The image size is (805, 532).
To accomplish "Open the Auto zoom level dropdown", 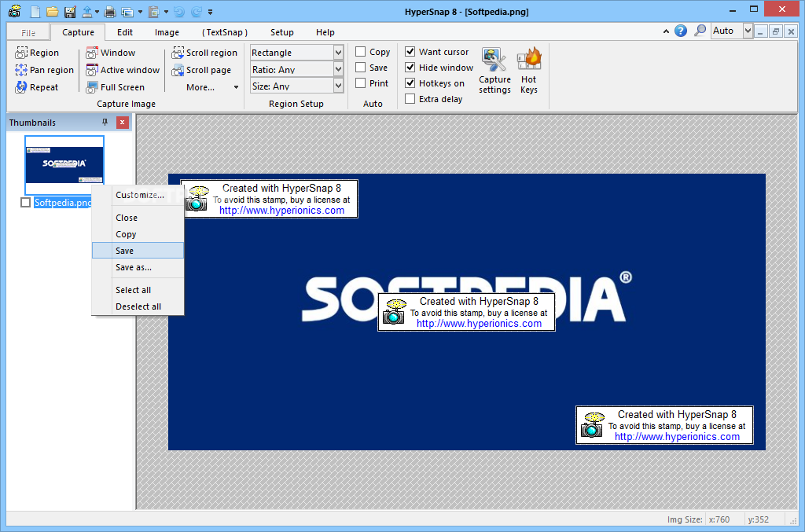I will click(748, 31).
